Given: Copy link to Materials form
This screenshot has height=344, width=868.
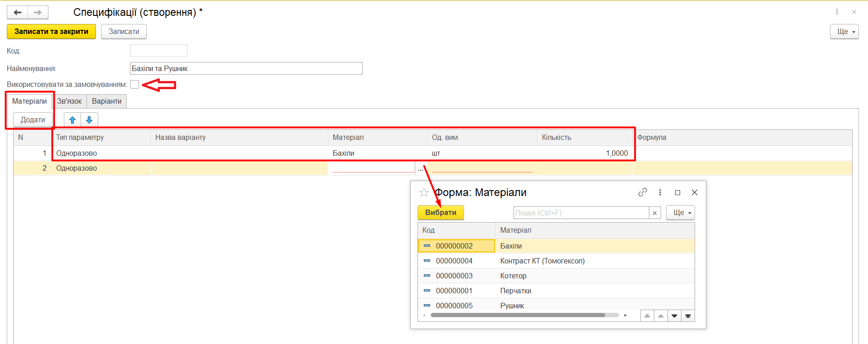Looking at the screenshot, I should [643, 192].
